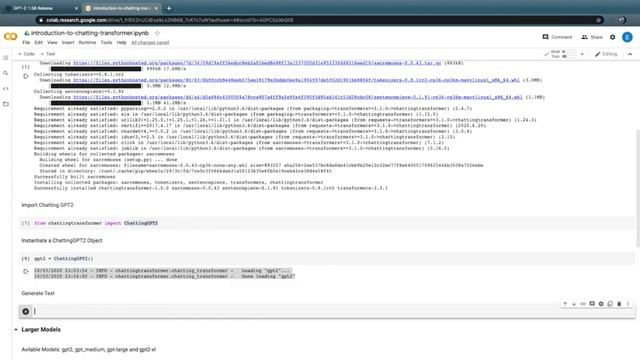The image size is (640, 360).
Task: Open the cell editor settings gear
Action: click(601, 304)
